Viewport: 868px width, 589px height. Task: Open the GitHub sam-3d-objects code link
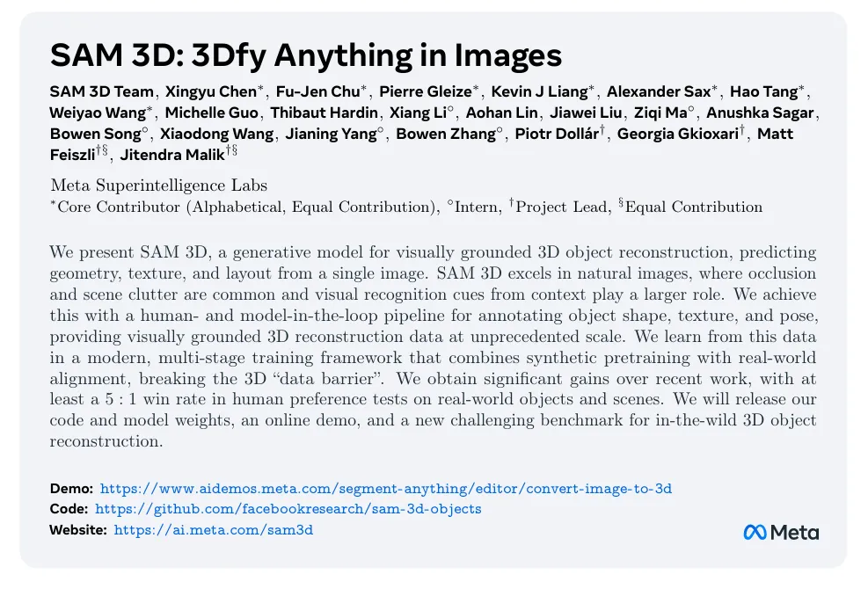coord(288,509)
